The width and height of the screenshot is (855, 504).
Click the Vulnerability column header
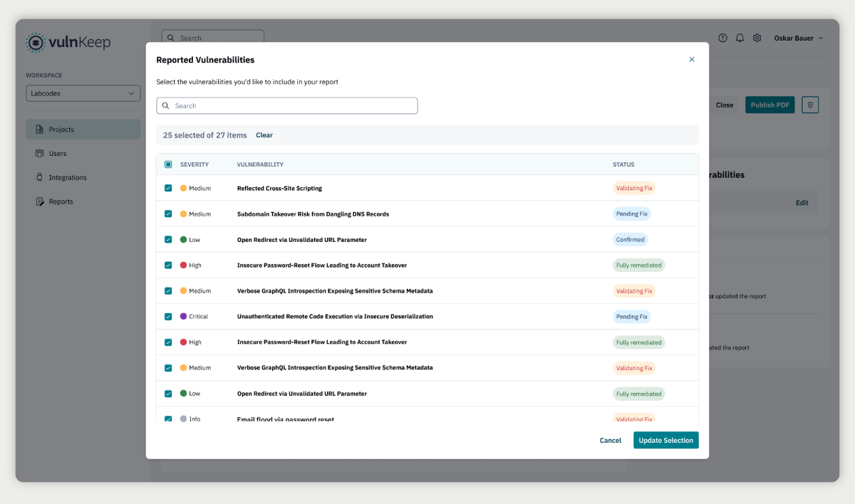260,164
